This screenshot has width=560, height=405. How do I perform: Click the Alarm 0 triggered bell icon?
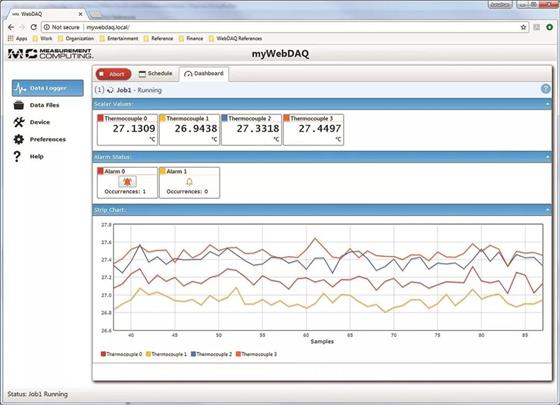pos(127,182)
